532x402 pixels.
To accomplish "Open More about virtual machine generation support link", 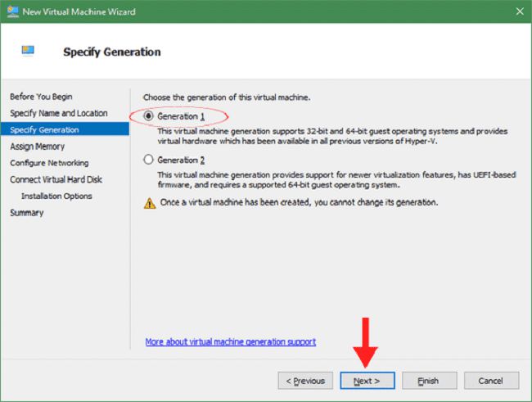I will point(230,341).
